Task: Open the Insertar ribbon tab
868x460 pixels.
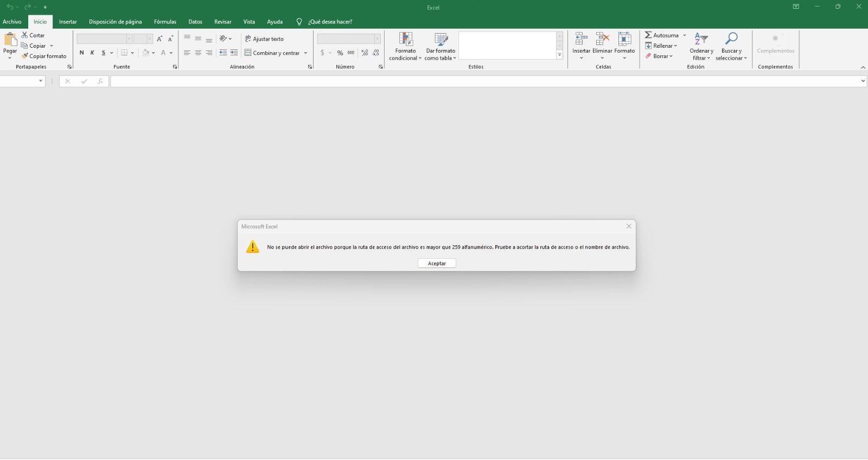Action: point(68,22)
